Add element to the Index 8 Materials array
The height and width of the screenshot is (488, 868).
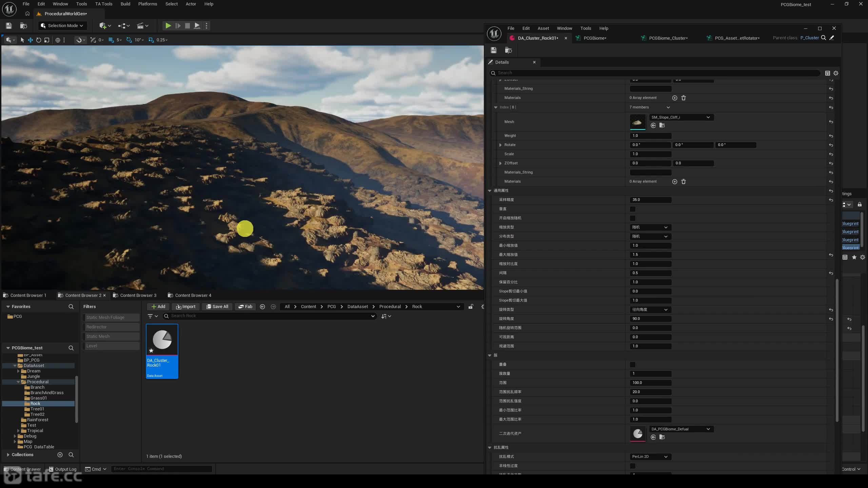pos(675,182)
